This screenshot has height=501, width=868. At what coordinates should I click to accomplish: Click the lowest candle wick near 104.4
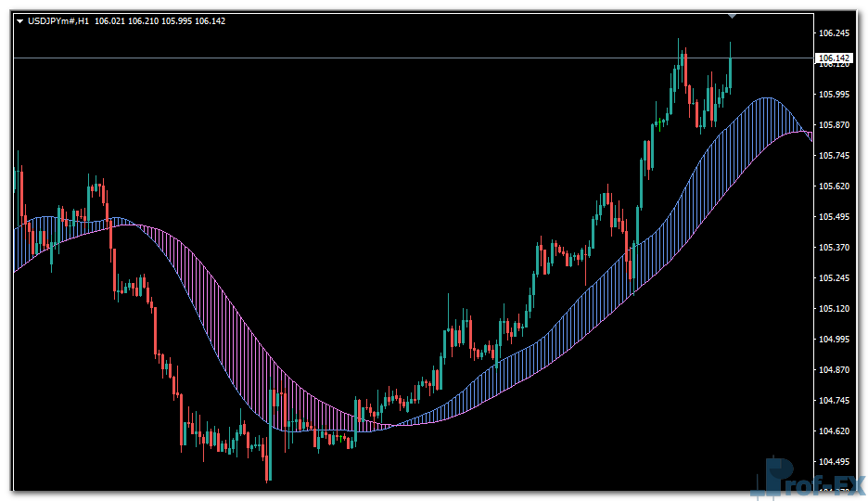[x=268, y=473]
